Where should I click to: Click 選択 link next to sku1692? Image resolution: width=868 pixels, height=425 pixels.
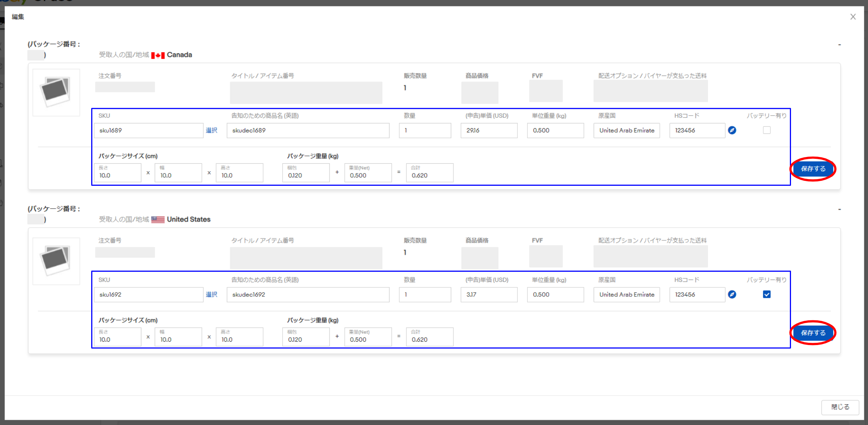[212, 295]
